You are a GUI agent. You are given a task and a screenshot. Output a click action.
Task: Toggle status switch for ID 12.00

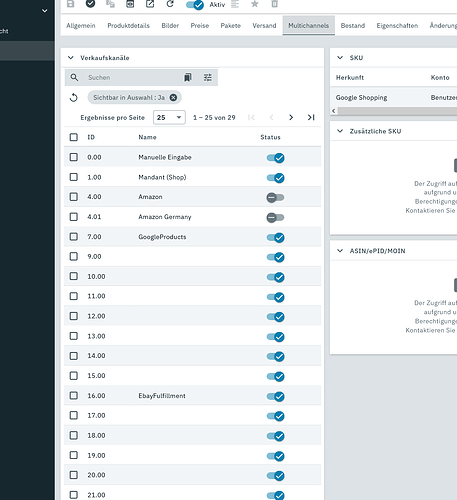pyautogui.click(x=275, y=317)
